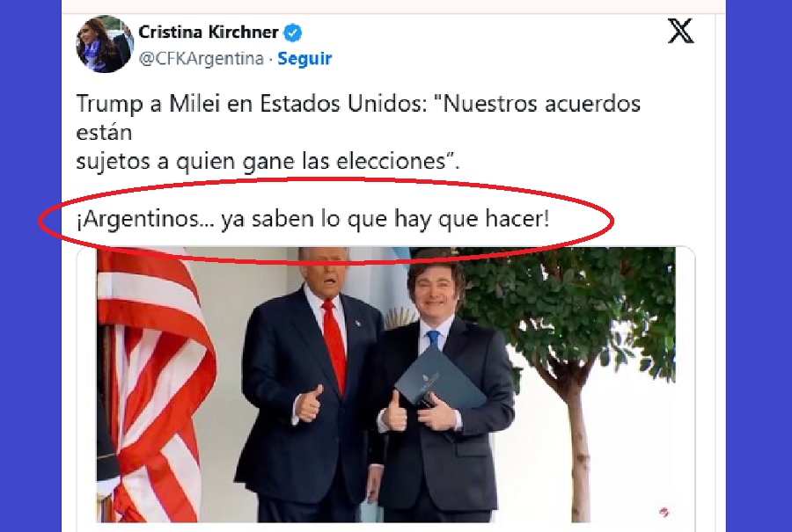The image size is (792, 532).
Task: Click the small red watermark in photo corner
Action: tap(664, 513)
